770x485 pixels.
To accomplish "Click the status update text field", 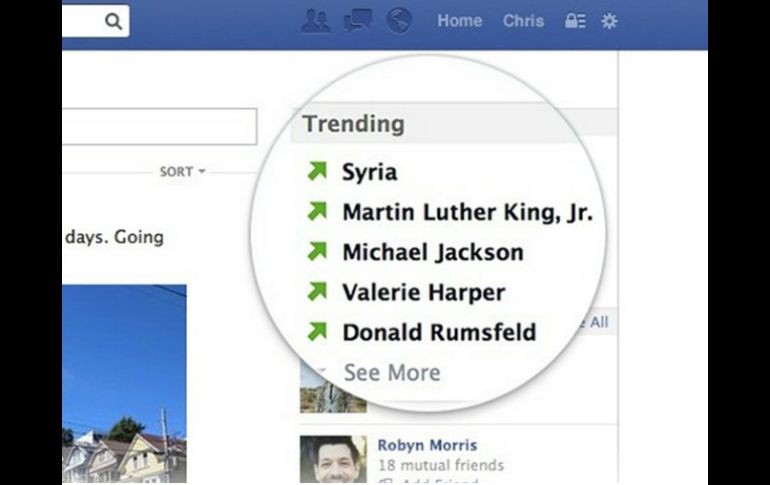I will 160,127.
